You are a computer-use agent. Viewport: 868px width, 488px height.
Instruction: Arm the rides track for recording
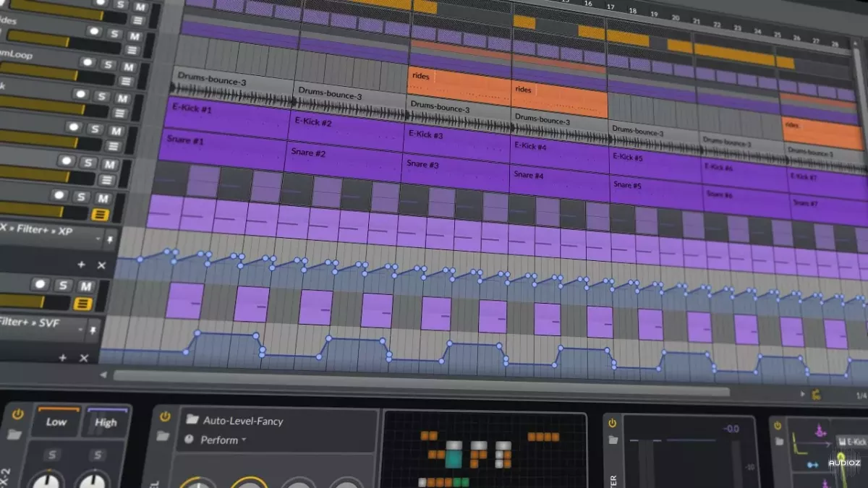(94, 31)
